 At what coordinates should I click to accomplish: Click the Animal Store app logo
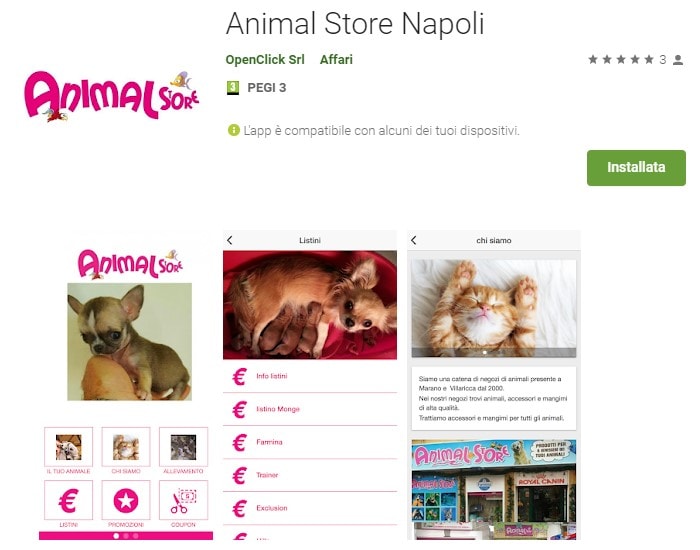point(112,96)
